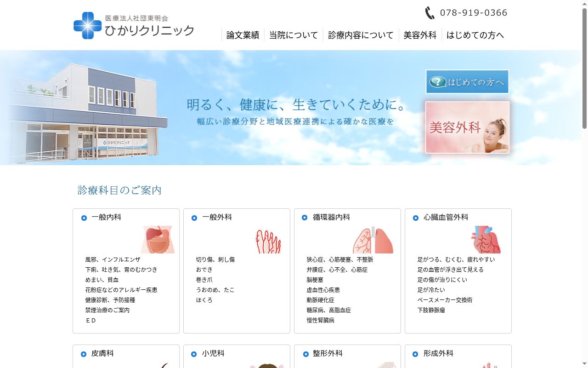Click the 診療科目のご案内 section heading
The width and height of the screenshot is (588, 368).
(119, 190)
